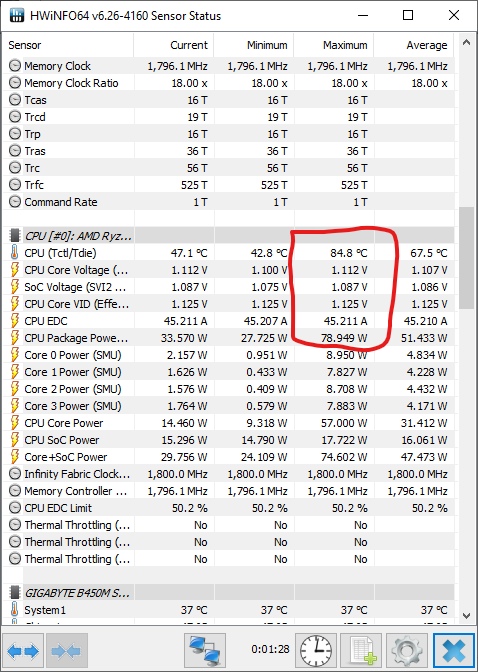
Task: Click the Sensor column header
Action: point(69,45)
